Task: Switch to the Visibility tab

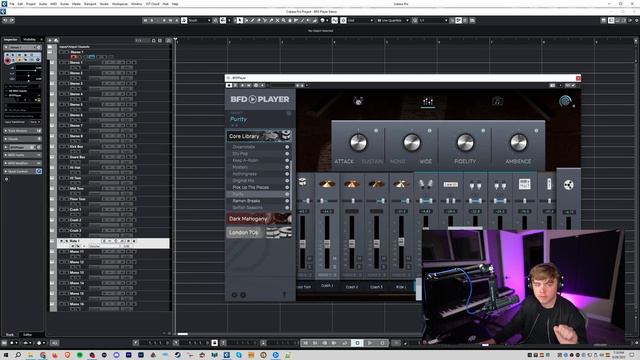Action: coord(29,40)
